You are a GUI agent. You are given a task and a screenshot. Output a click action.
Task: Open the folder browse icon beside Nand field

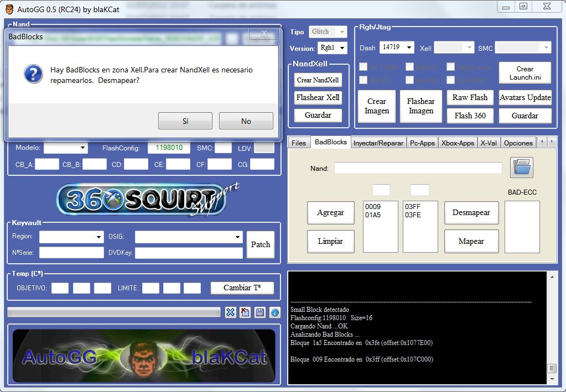522,168
